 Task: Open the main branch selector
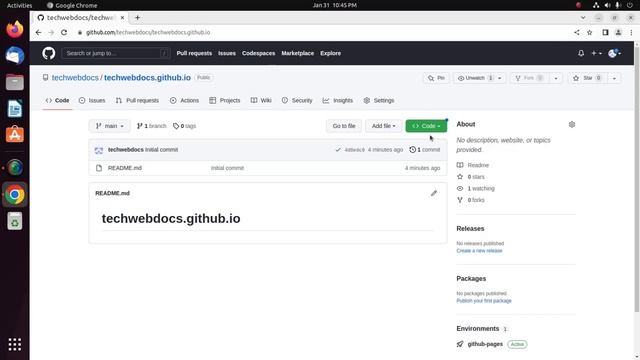point(109,126)
